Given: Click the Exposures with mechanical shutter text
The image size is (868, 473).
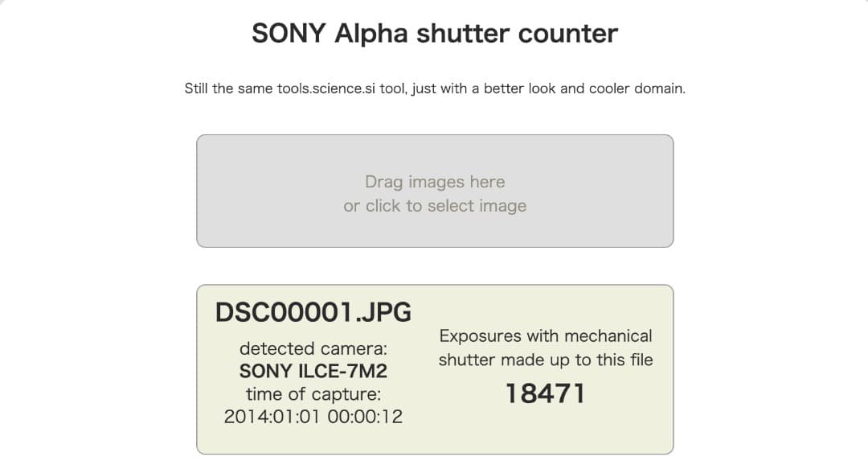Looking at the screenshot, I should (546, 348).
